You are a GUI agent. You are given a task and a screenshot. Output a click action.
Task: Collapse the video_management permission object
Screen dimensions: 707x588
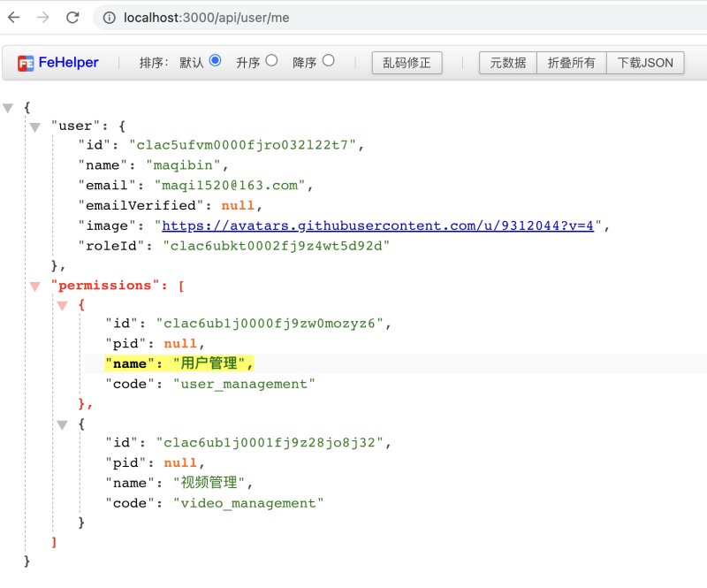62,425
